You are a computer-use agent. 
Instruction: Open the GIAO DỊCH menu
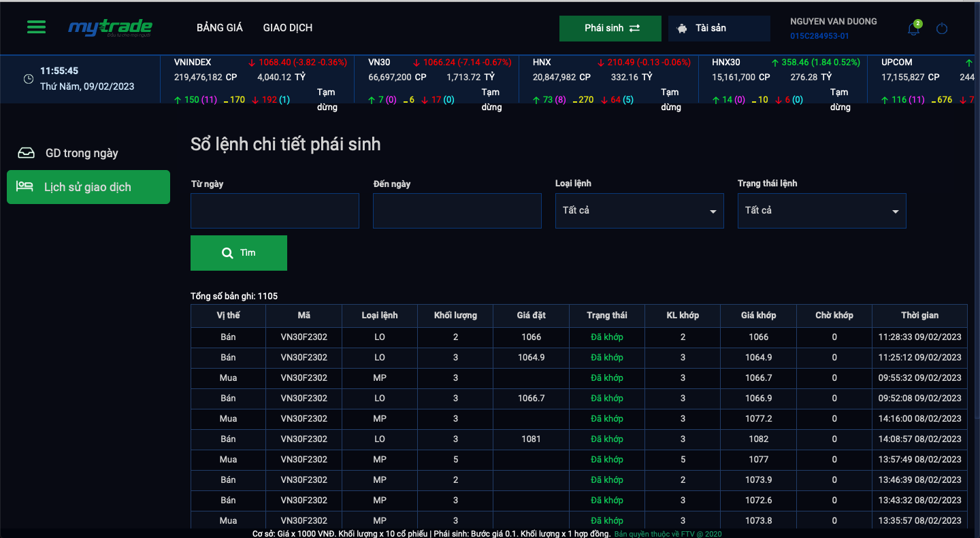(288, 28)
